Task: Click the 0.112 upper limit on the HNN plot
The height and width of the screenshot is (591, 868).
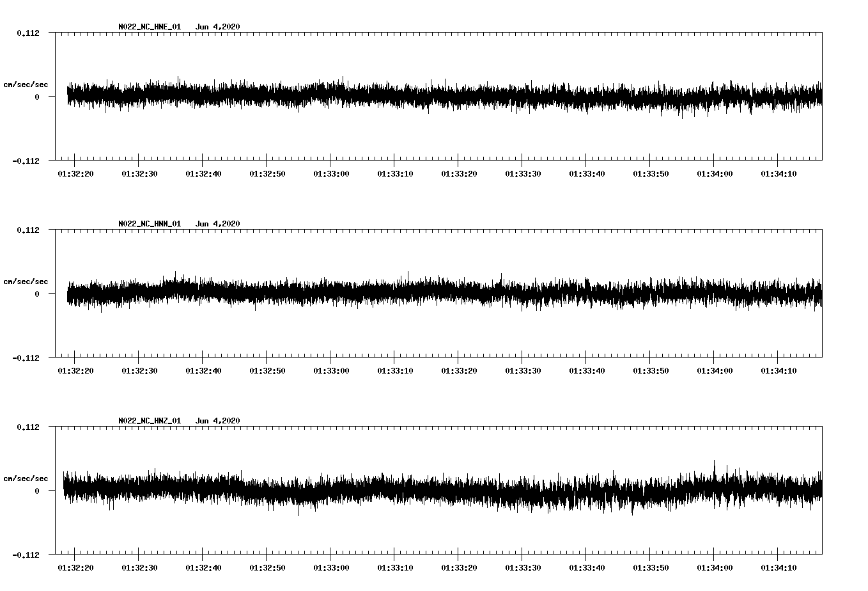Action: coord(28,230)
